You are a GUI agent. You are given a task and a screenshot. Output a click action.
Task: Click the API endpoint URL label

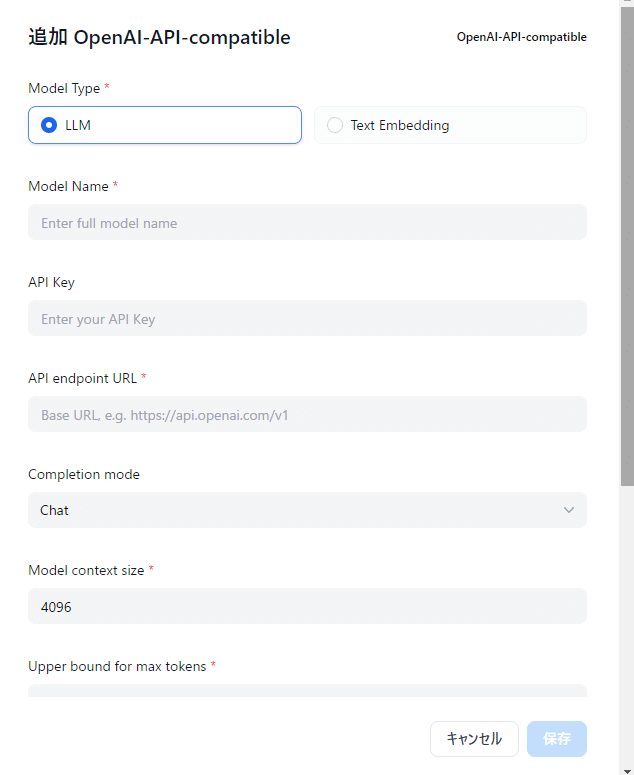[82, 378]
